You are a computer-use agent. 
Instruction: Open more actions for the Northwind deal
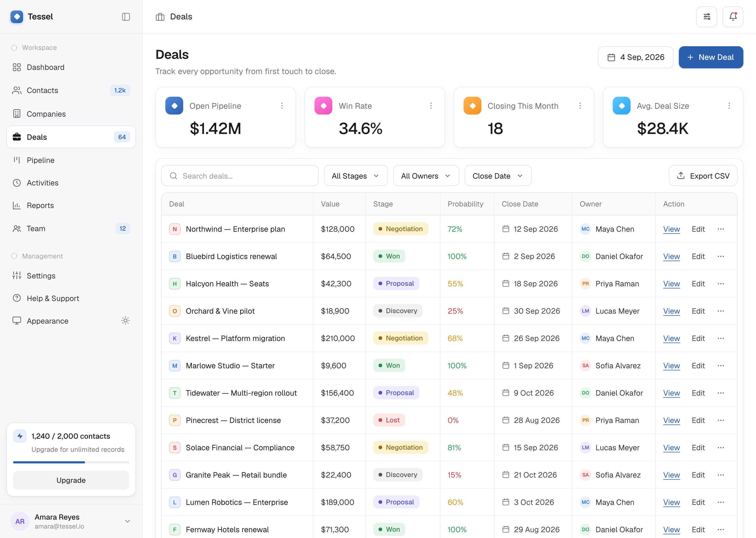click(721, 229)
